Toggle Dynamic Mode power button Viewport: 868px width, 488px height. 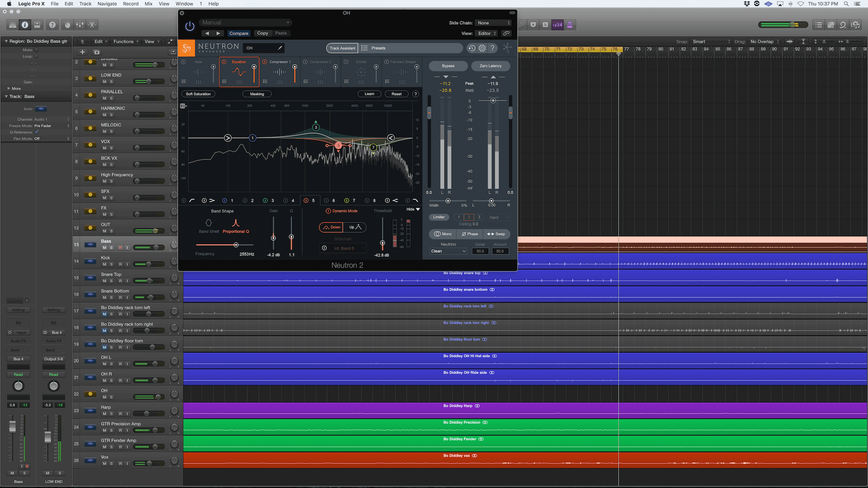click(328, 211)
